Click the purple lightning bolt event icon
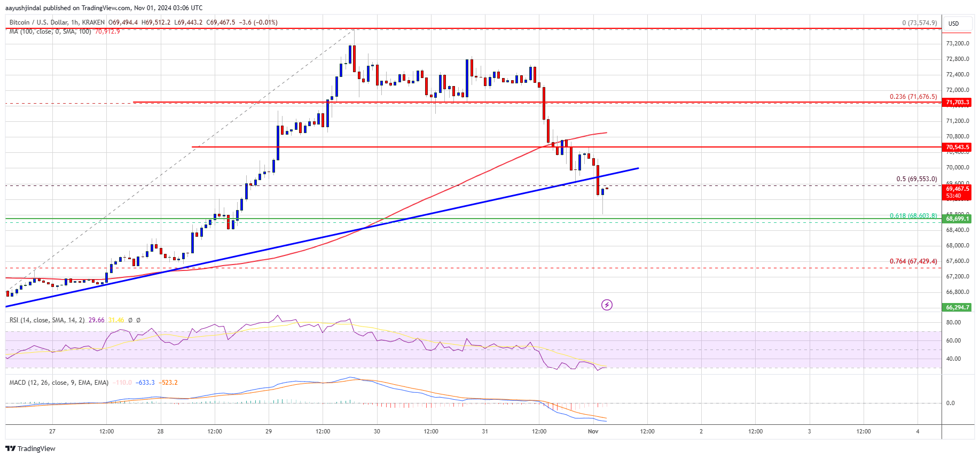 (607, 305)
